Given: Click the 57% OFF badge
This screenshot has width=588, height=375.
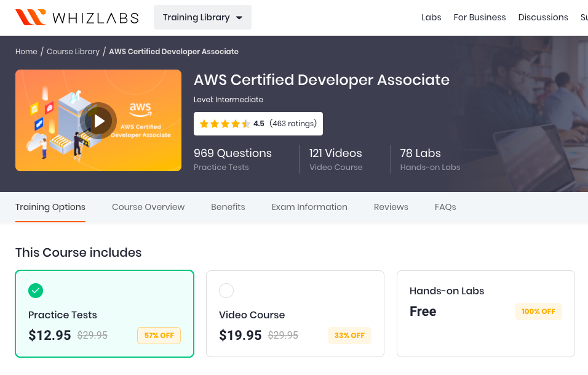Looking at the screenshot, I should click(x=159, y=336).
